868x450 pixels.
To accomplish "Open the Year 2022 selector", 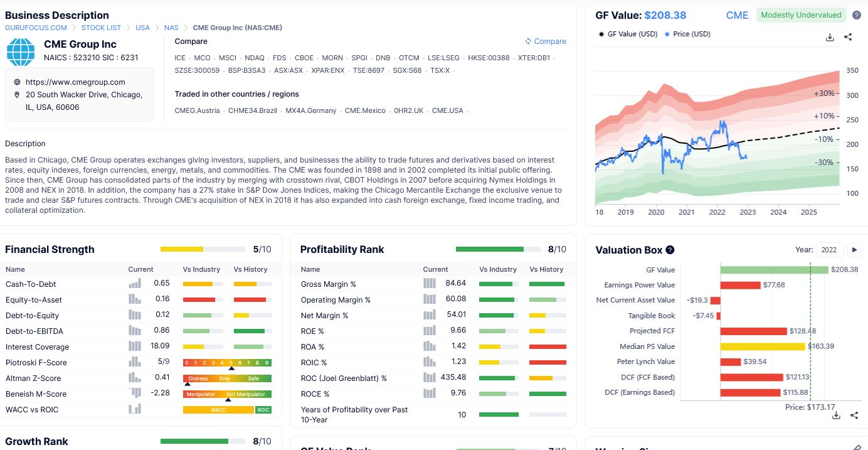I will point(829,250).
